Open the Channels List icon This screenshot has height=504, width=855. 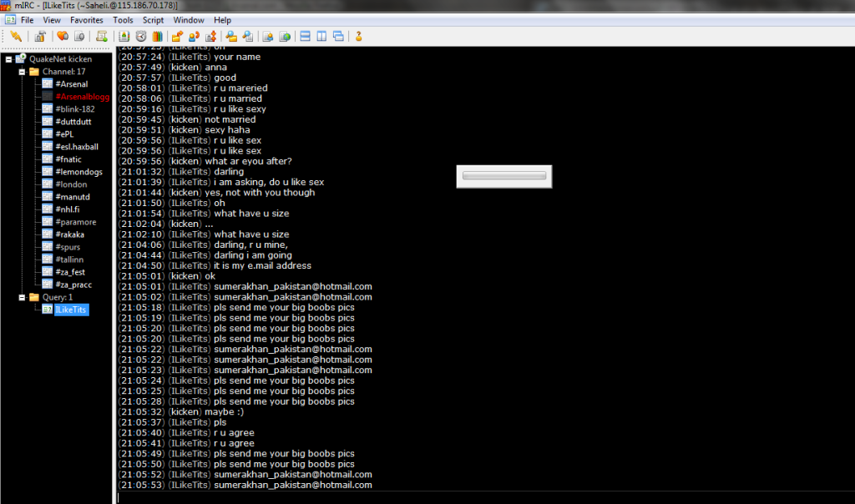coord(78,37)
